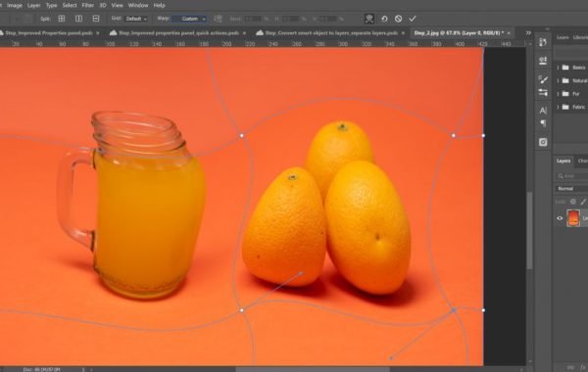Open the Image menu

[x=15, y=5]
